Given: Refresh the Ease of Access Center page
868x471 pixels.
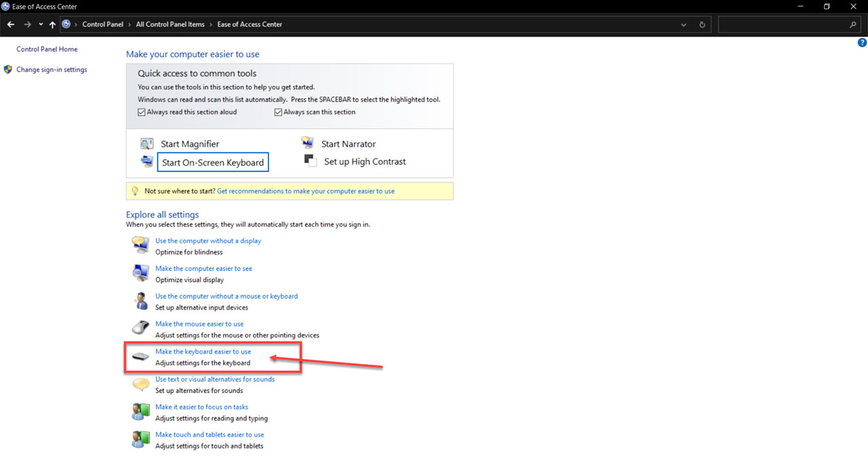Looking at the screenshot, I should [702, 24].
